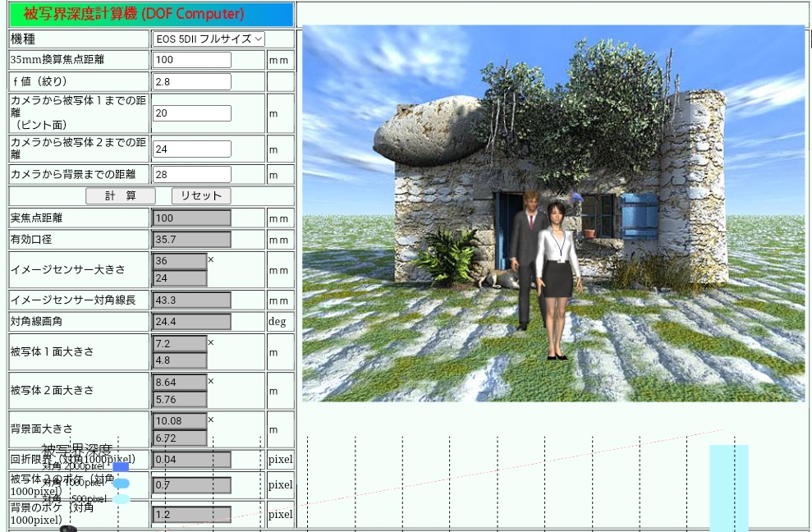The height and width of the screenshot is (532, 812).
Task: Edit the 被写体2 distance field showing 24
Action: coord(191,149)
